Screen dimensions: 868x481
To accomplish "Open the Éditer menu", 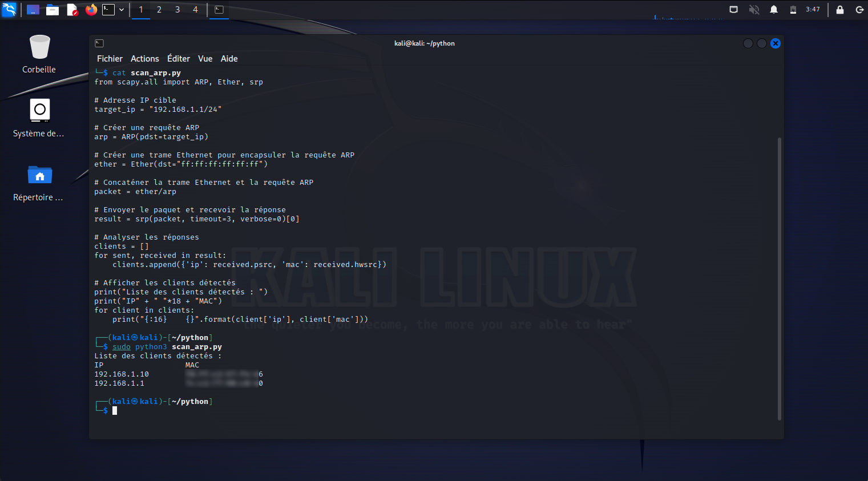I will point(179,58).
